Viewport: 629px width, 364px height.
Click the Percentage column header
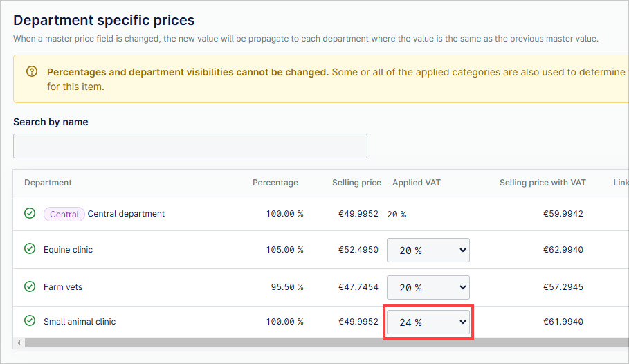pos(275,183)
